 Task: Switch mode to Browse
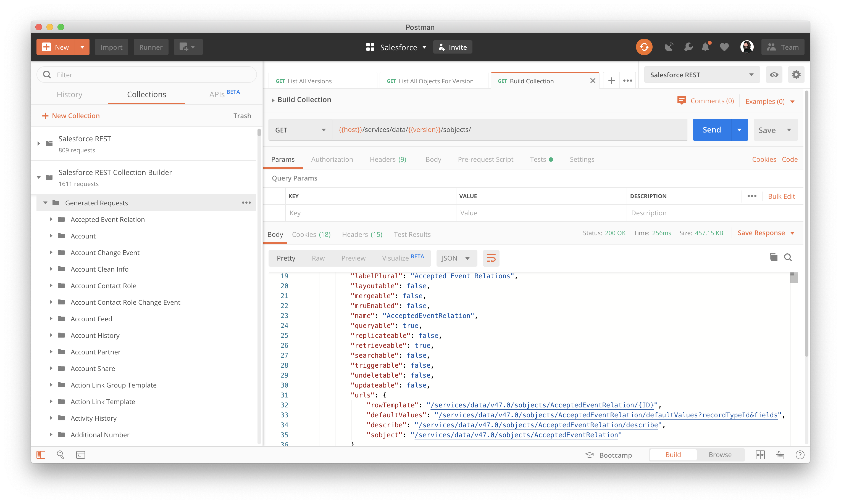tap(720, 455)
